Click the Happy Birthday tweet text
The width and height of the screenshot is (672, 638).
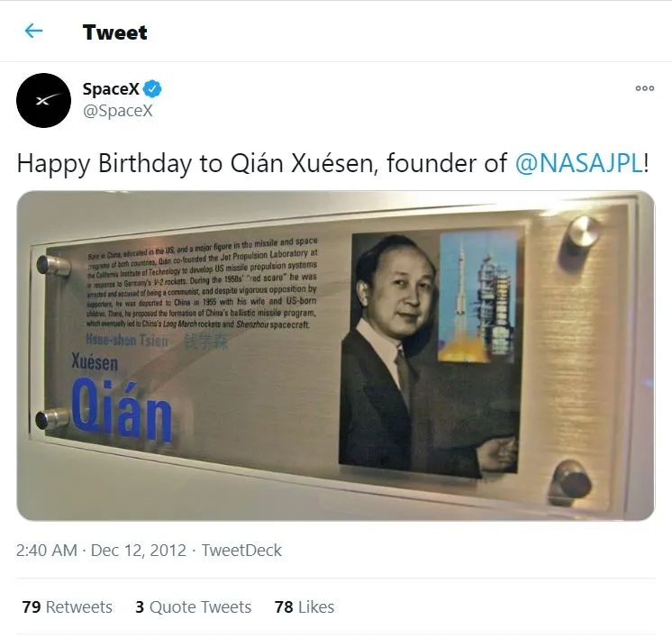(261, 163)
